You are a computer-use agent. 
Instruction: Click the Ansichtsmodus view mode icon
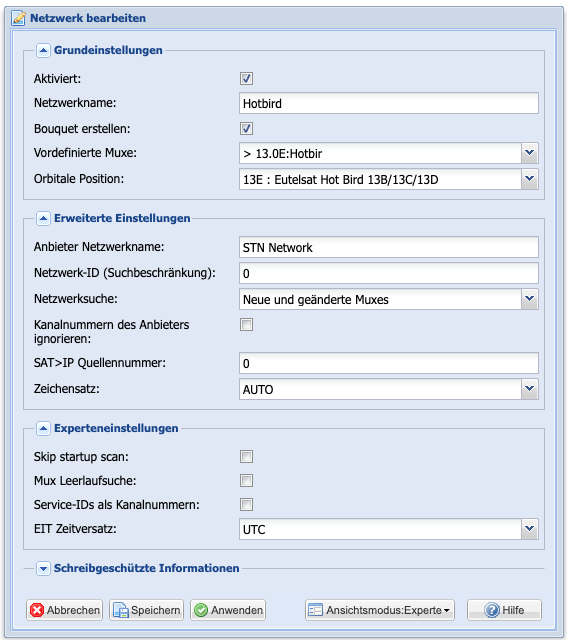click(316, 610)
